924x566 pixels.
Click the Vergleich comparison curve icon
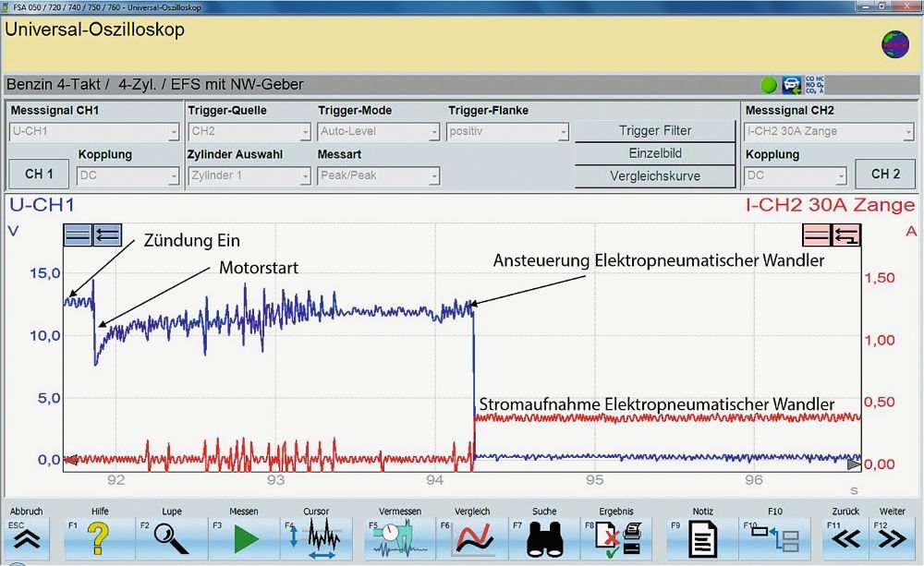click(x=472, y=537)
